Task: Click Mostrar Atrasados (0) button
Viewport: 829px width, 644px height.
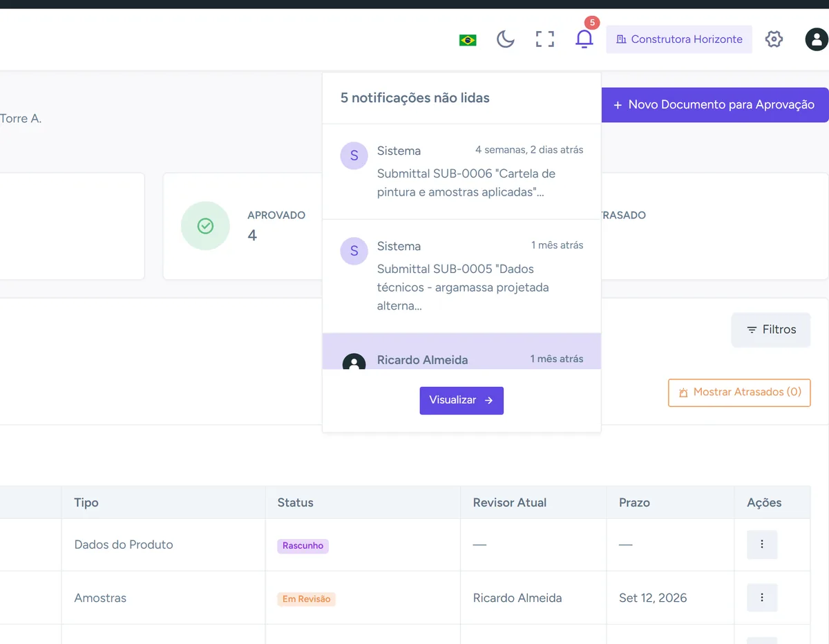Action: 739,392
